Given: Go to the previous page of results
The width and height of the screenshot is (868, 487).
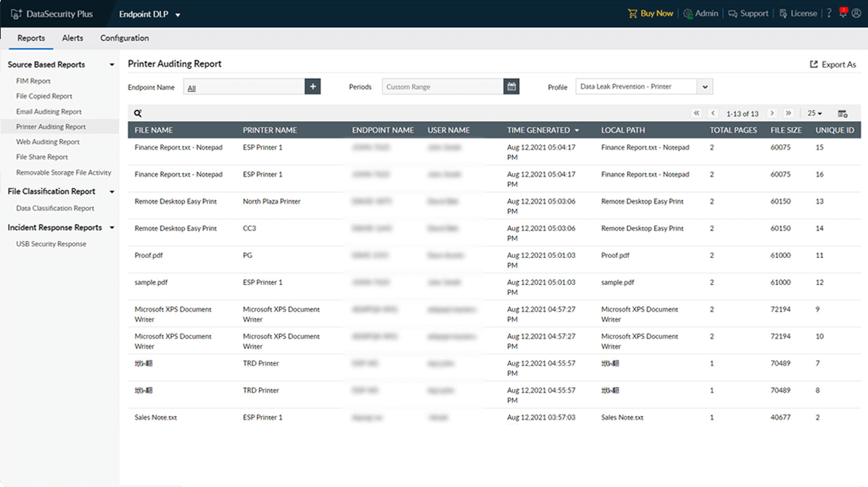Looking at the screenshot, I should click(x=713, y=113).
